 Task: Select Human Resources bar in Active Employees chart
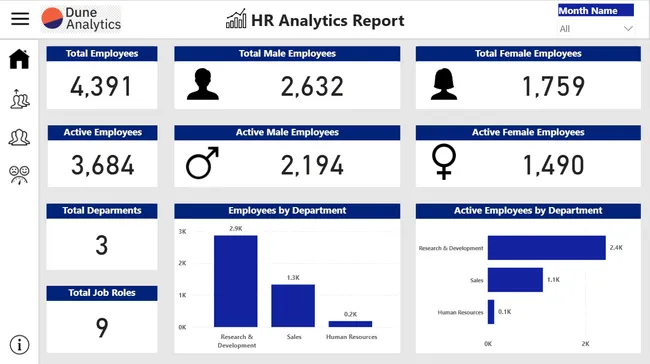(x=491, y=312)
